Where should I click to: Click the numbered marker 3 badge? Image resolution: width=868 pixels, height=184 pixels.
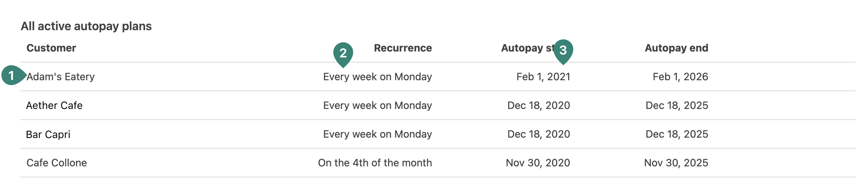pos(563,50)
